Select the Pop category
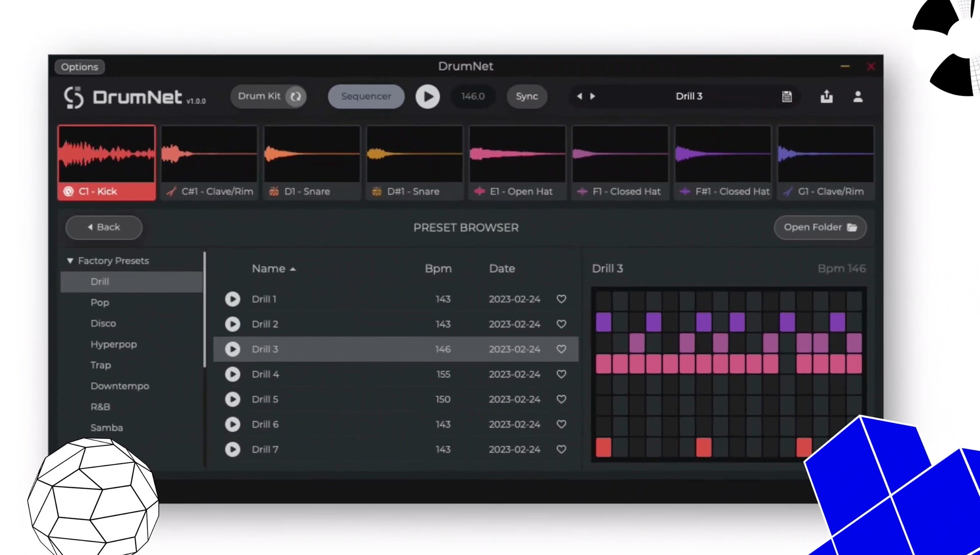 [100, 302]
